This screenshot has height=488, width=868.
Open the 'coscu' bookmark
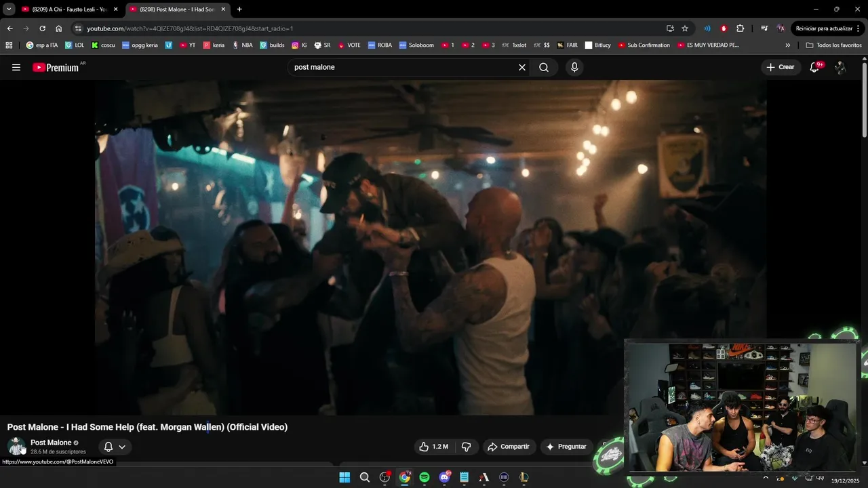[103, 45]
